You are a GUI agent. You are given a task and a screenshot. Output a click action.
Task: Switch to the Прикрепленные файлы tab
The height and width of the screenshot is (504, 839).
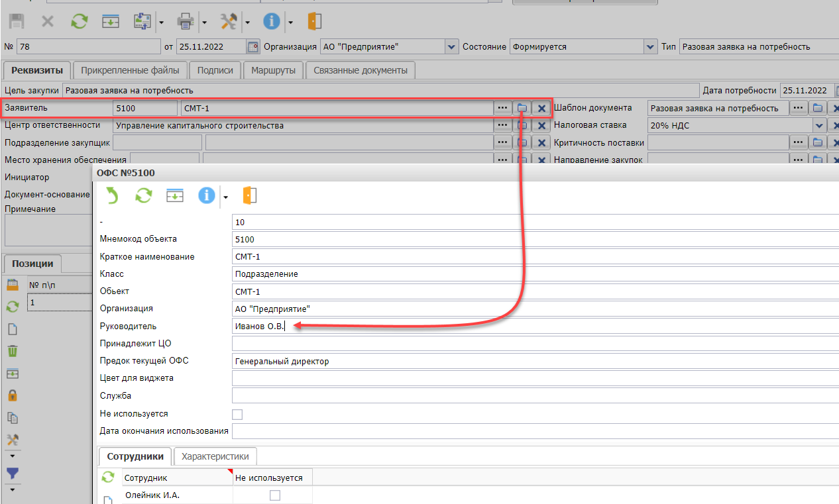pos(130,70)
